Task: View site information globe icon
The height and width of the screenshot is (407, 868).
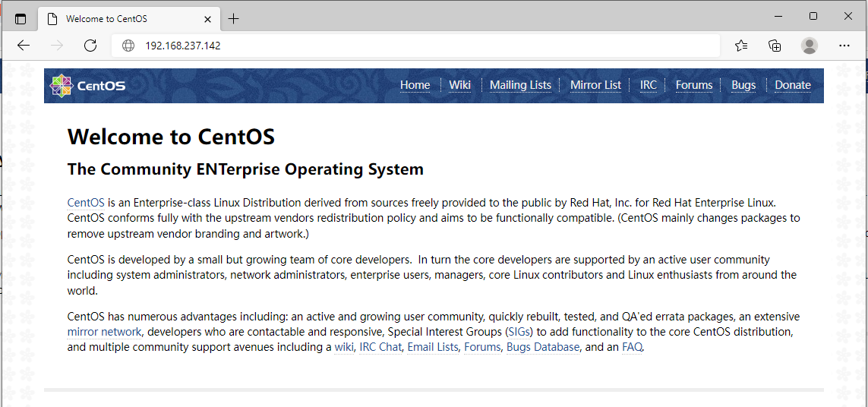Action: pos(128,46)
